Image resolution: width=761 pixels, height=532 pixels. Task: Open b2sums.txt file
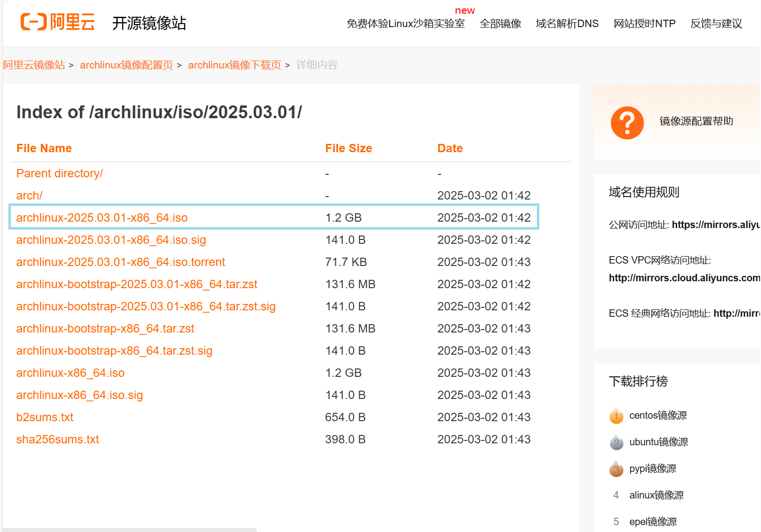[x=45, y=417]
